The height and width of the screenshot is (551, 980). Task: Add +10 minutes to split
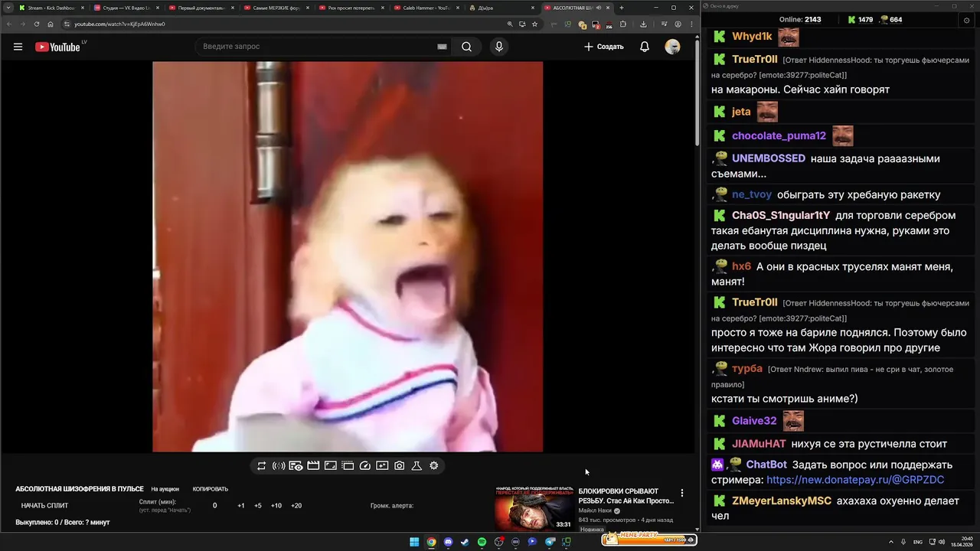[276, 505]
